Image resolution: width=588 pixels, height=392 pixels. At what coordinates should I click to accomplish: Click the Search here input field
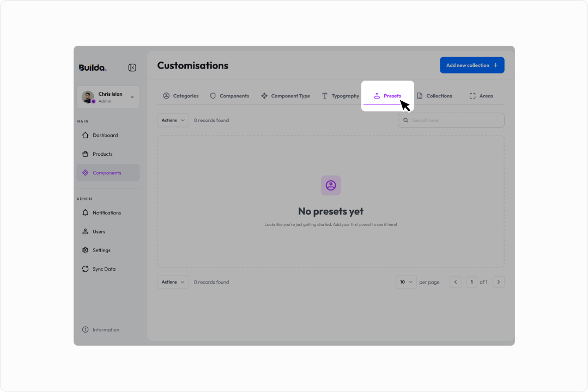pyautogui.click(x=451, y=120)
